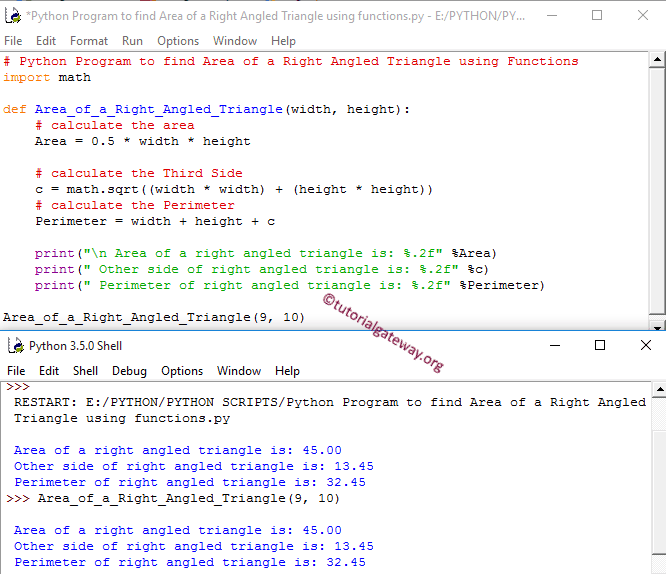Open the editor Options menu
This screenshot has width=666, height=574.
pos(178,41)
